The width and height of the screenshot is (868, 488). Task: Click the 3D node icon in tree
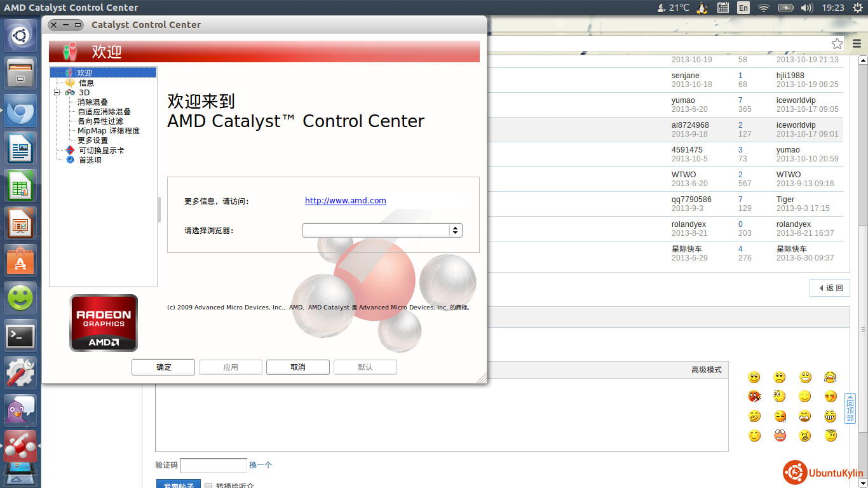point(70,93)
